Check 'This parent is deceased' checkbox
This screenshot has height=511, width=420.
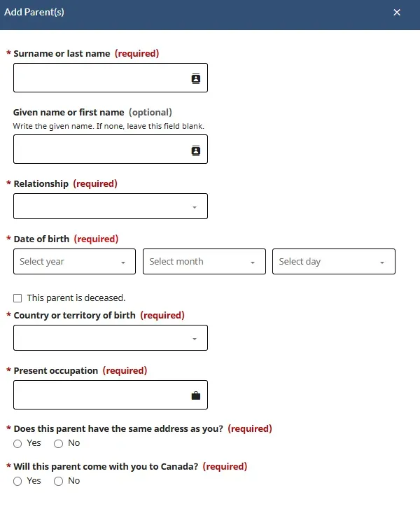(x=17, y=298)
